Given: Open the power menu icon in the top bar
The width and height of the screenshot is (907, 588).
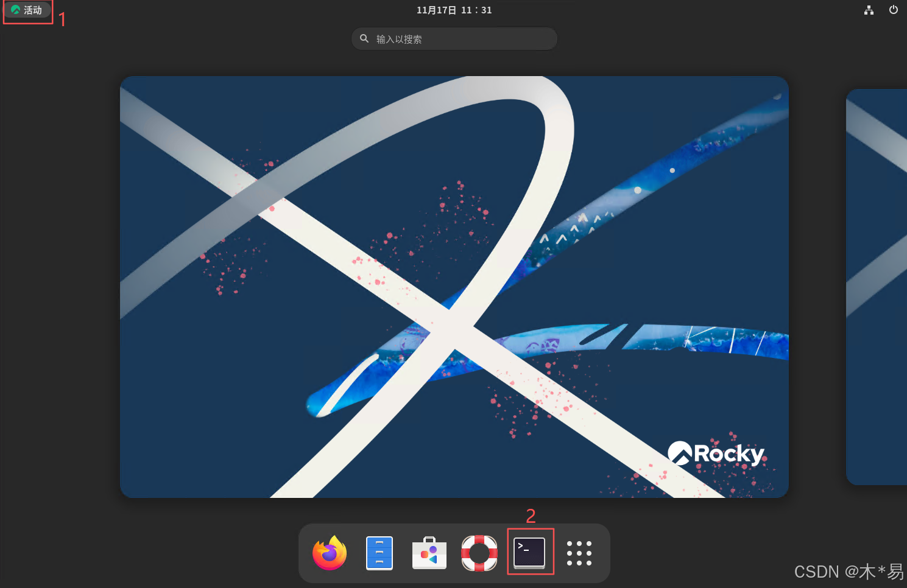Looking at the screenshot, I should click(x=894, y=10).
